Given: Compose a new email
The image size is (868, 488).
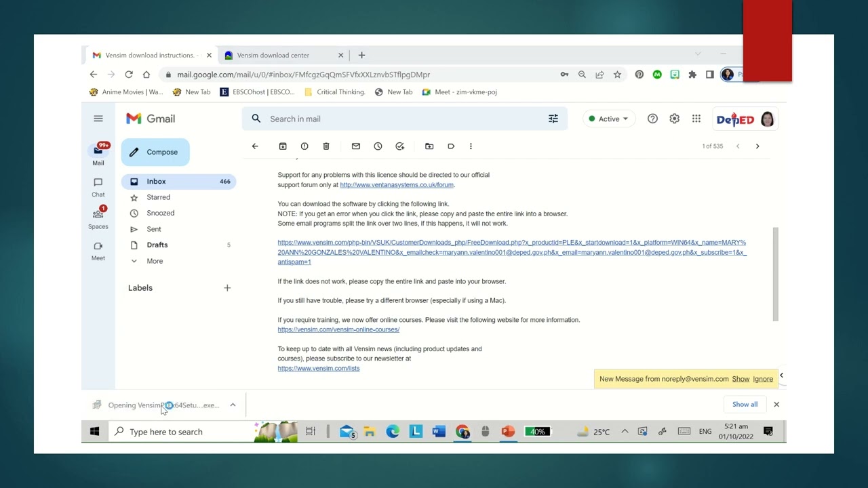Looking at the screenshot, I should coord(155,152).
